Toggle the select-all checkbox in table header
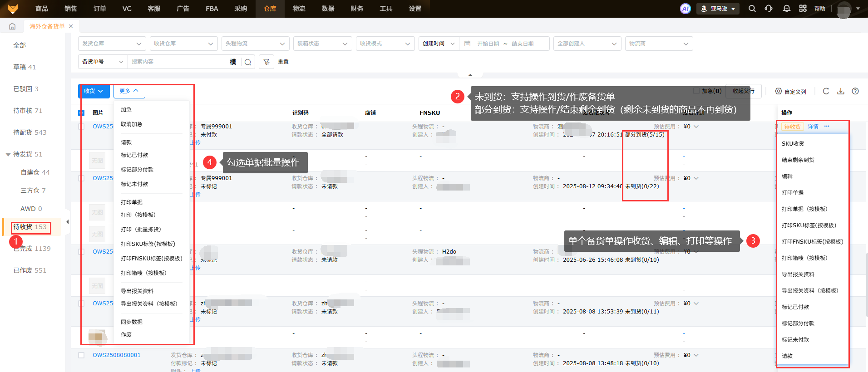This screenshot has height=372, width=868. [81, 113]
